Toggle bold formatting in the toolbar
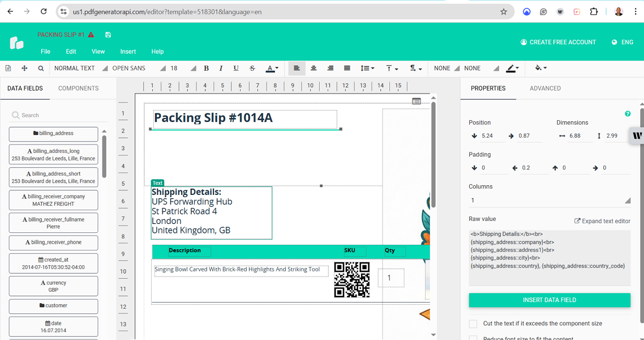 [x=206, y=68]
